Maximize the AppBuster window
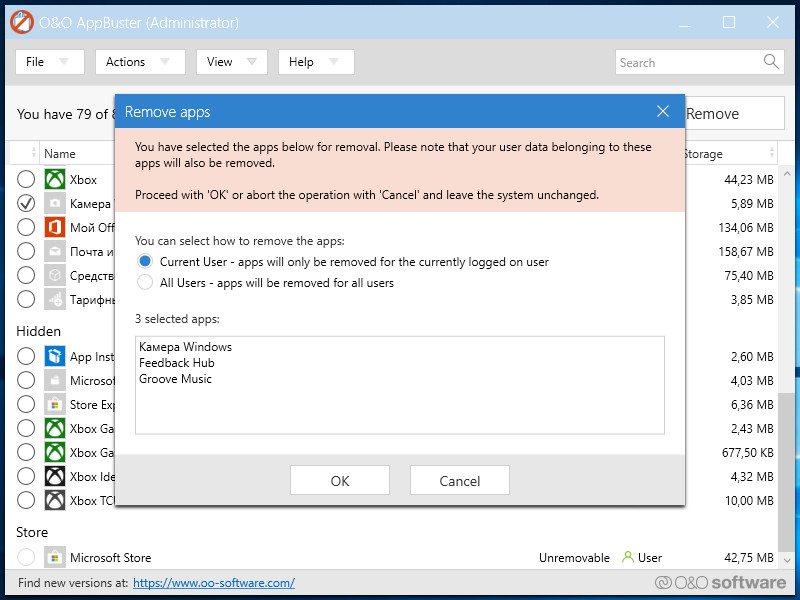 (729, 22)
